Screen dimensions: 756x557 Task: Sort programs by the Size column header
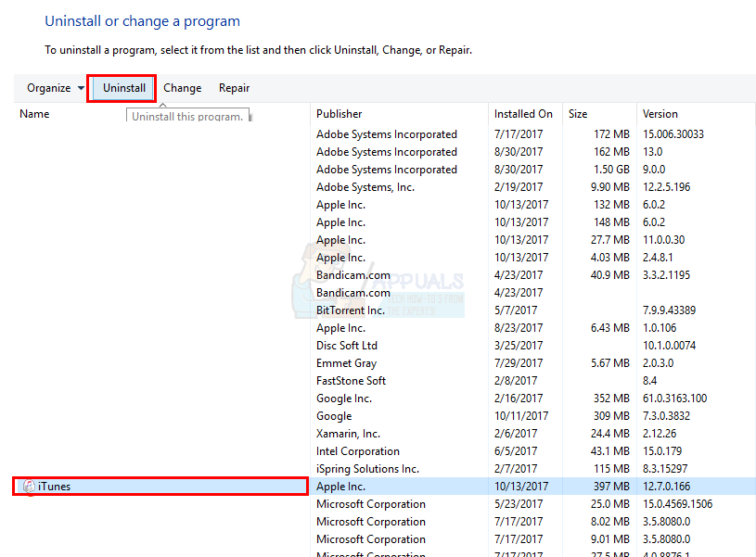click(578, 114)
